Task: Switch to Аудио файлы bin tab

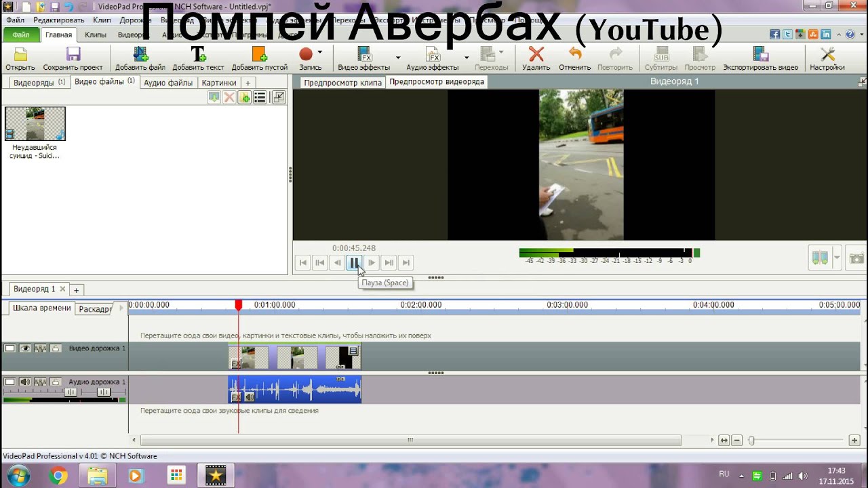Action: pyautogui.click(x=168, y=83)
